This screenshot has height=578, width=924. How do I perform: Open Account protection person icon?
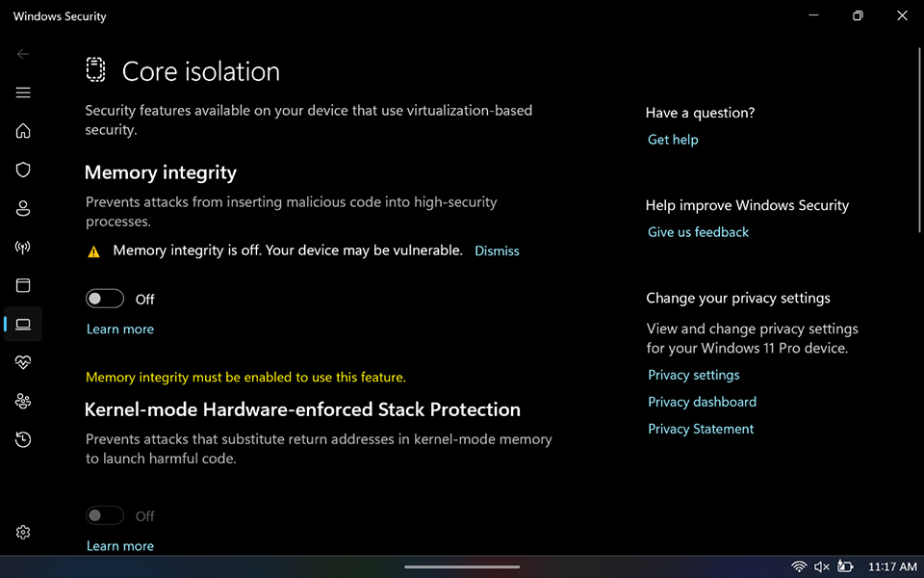point(23,208)
